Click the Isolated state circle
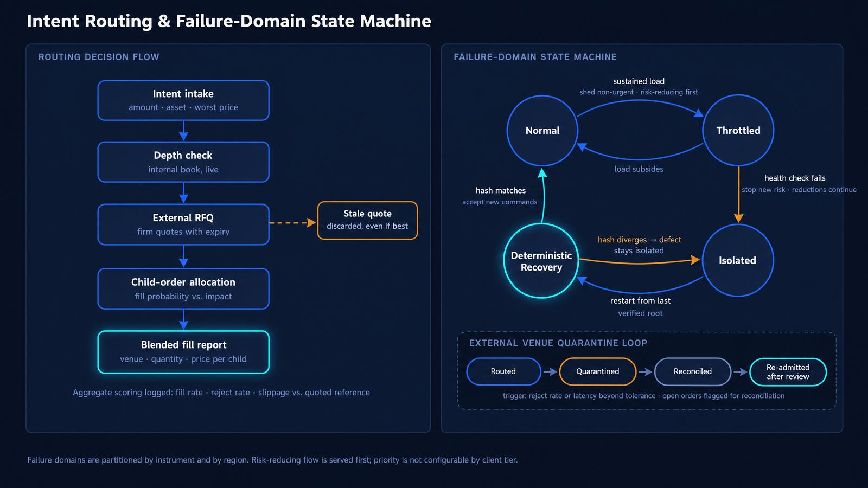The width and height of the screenshot is (868, 488). coord(738,260)
